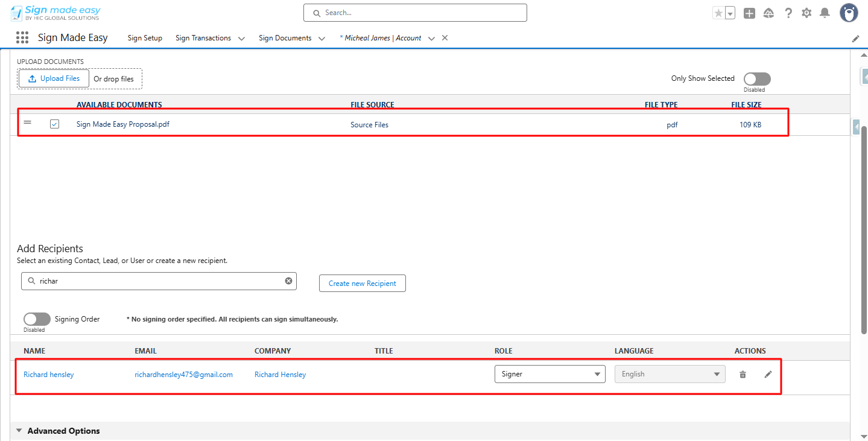Screen dimensions: 868x441
Task: Clear the recipient search field
Action: coord(288,281)
